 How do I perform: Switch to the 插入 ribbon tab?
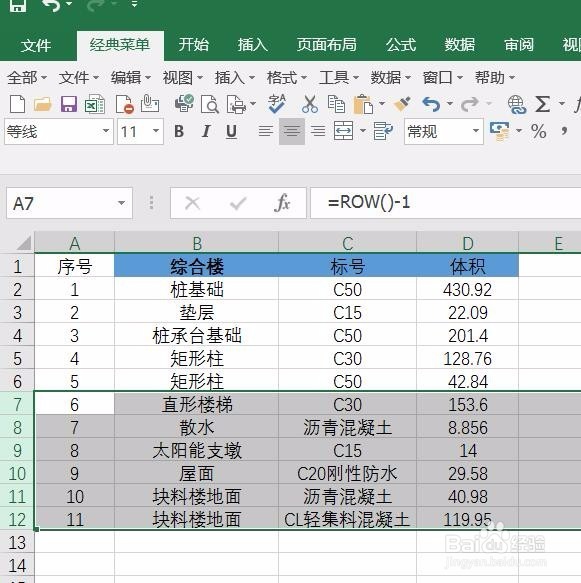tap(253, 45)
